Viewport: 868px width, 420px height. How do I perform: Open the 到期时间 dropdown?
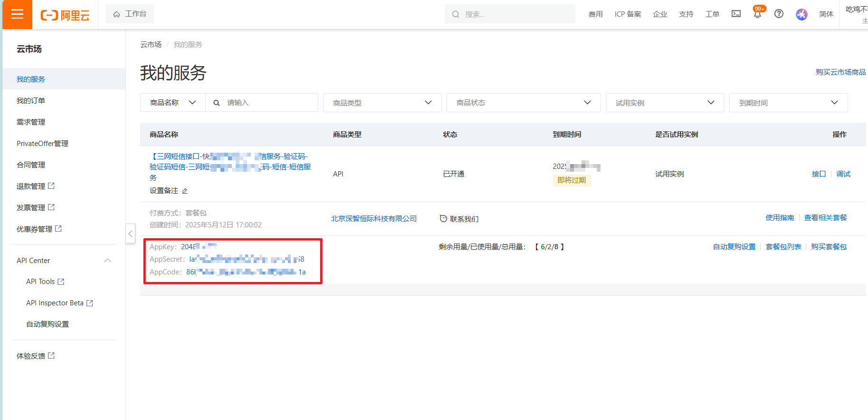pos(789,103)
